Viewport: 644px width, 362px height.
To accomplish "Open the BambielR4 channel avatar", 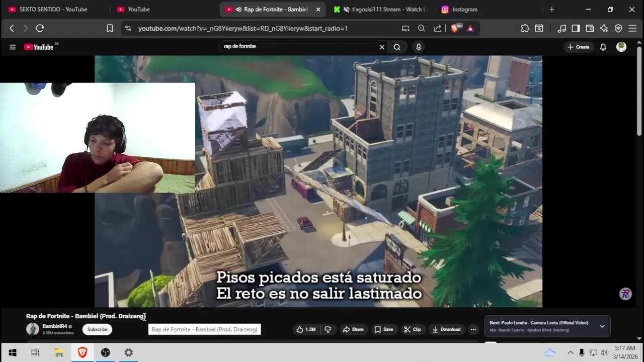I will coord(33,329).
